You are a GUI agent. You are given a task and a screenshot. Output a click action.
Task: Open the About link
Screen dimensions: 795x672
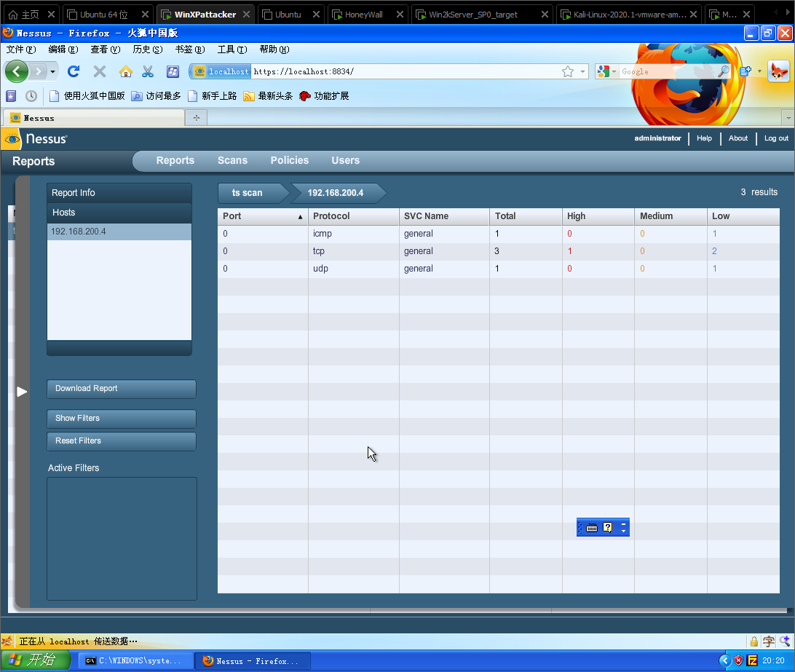[738, 138]
